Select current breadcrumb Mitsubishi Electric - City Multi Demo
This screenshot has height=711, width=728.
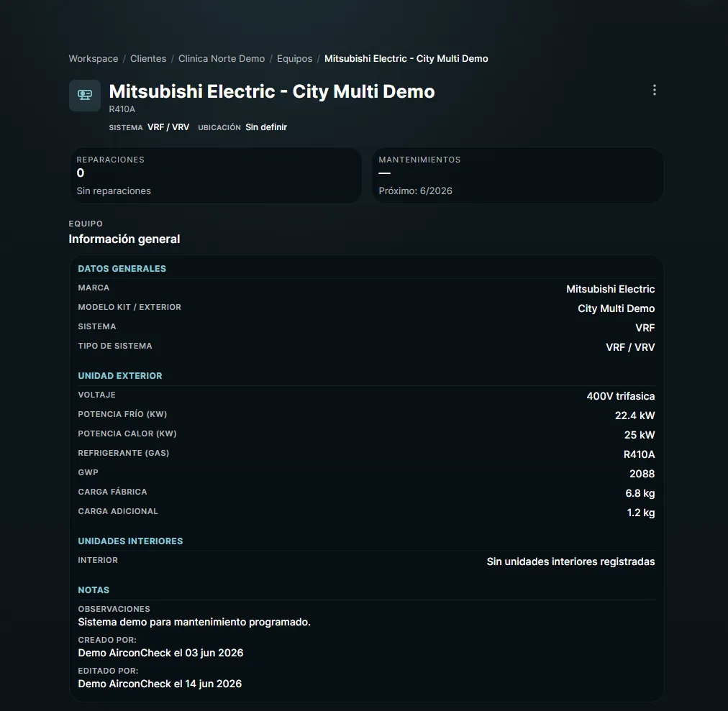406,58
